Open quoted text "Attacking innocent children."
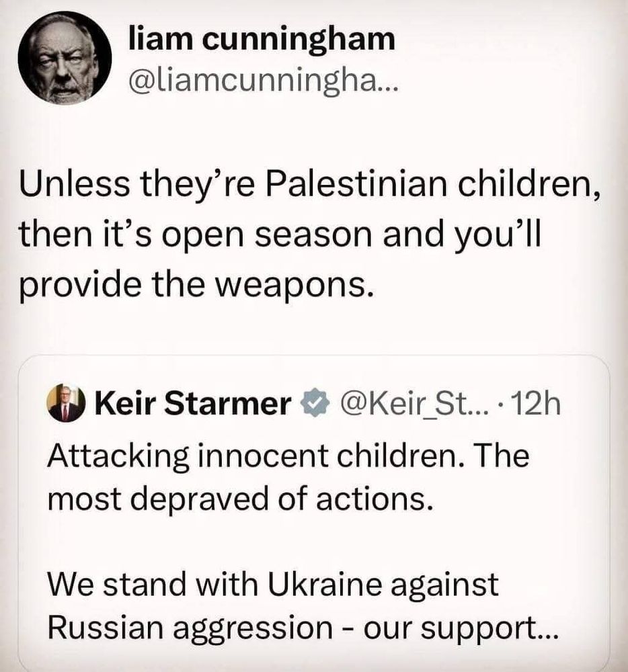628x672 pixels. (x=256, y=456)
